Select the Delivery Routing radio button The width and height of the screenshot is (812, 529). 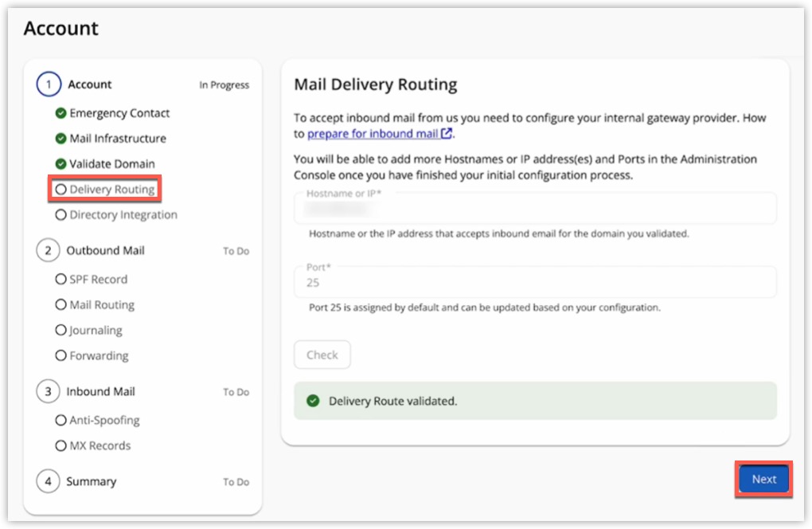(x=62, y=189)
